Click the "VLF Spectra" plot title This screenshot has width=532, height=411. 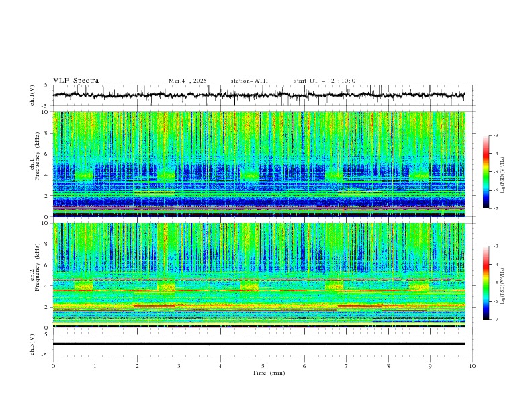click(76, 81)
